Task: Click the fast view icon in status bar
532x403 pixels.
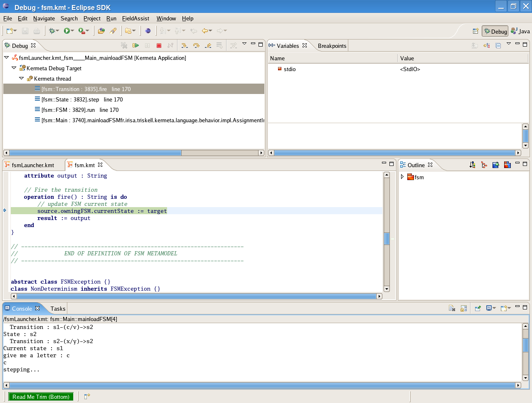Action: tap(87, 396)
